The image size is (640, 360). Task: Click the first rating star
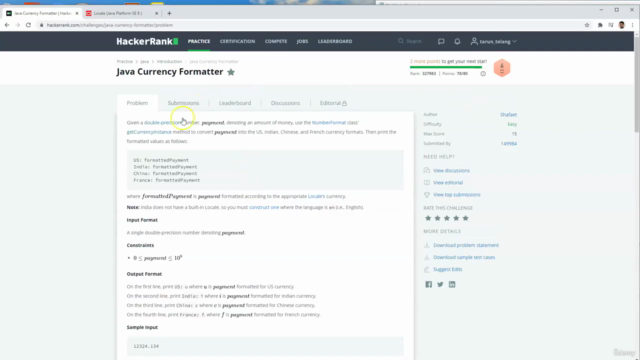pyautogui.click(x=428, y=218)
